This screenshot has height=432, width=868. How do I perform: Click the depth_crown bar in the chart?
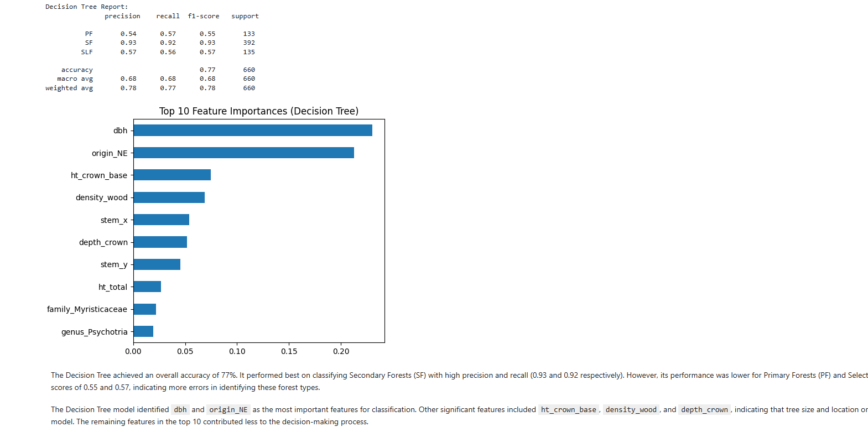click(160, 242)
